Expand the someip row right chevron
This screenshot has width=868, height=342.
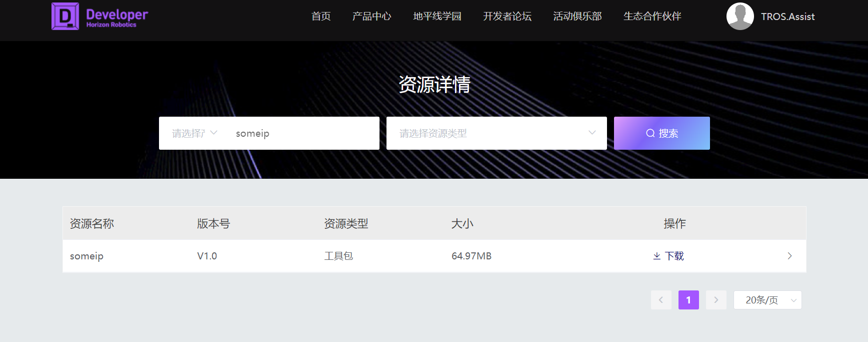click(789, 256)
